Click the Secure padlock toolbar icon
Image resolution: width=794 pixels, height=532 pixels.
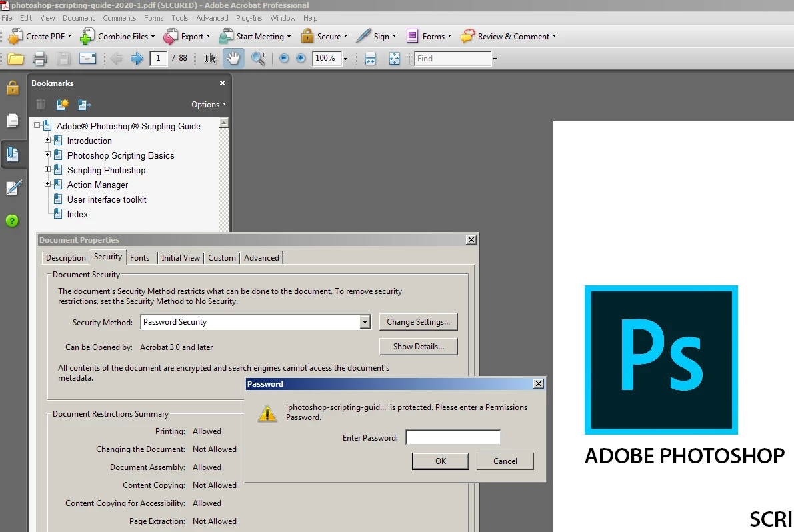click(x=307, y=37)
